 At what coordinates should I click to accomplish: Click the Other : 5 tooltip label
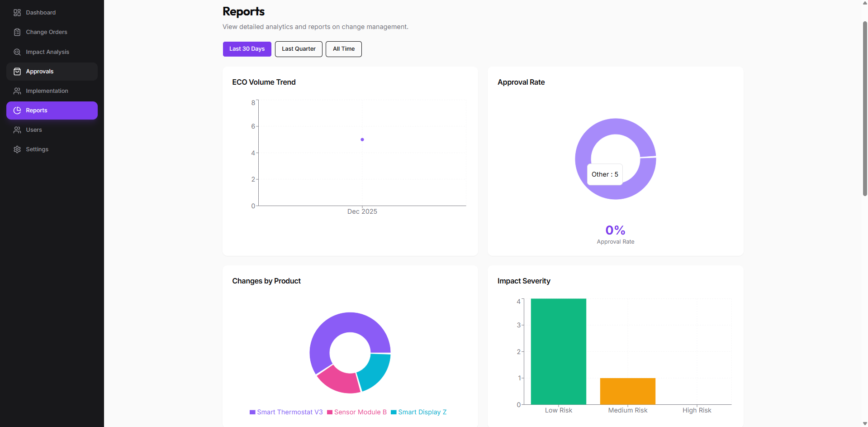click(x=604, y=174)
